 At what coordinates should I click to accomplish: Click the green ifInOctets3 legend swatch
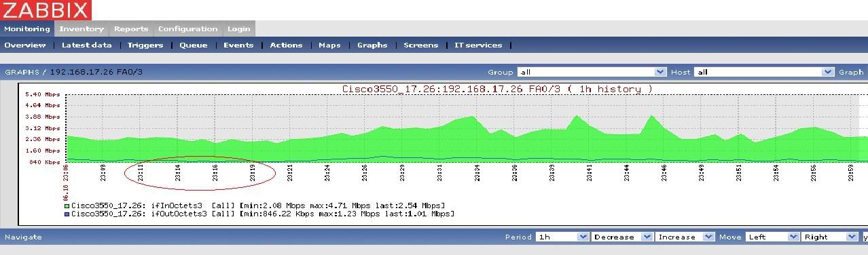point(67,205)
